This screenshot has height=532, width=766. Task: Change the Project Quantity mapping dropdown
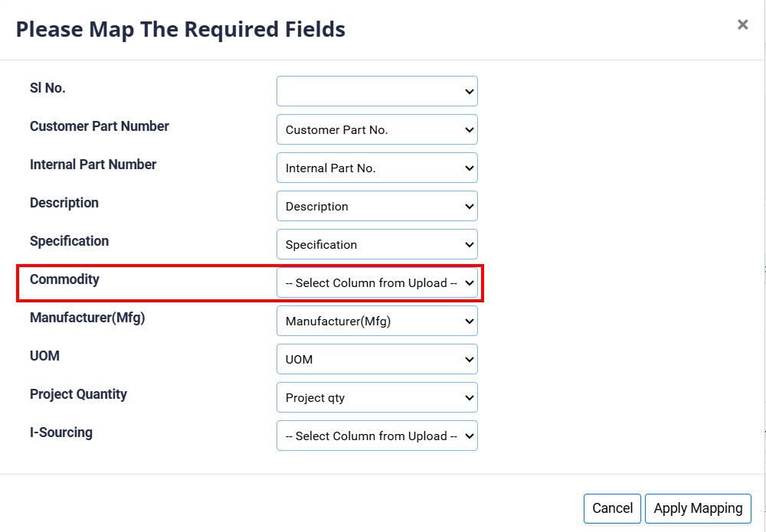pyautogui.click(x=377, y=397)
